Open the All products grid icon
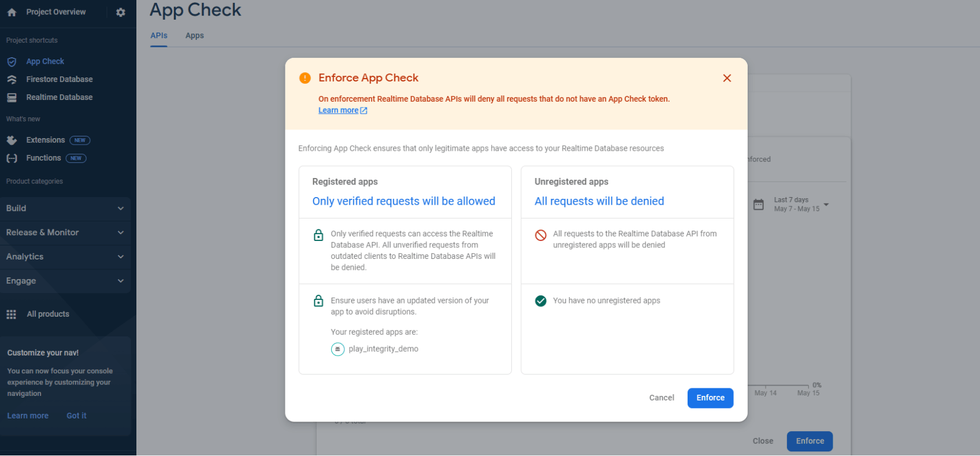Viewport: 980px width, 456px height. 11,314
